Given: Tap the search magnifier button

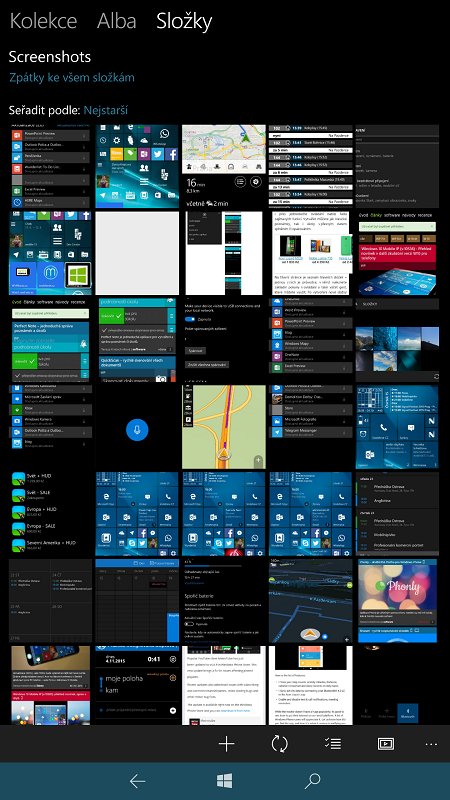Looking at the screenshot, I should tap(312, 781).
